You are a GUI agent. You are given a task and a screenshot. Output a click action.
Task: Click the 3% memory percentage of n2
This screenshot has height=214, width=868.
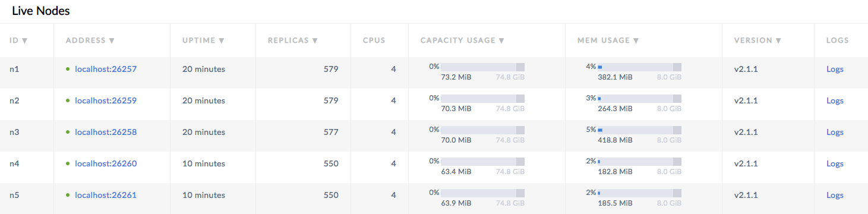(x=591, y=98)
